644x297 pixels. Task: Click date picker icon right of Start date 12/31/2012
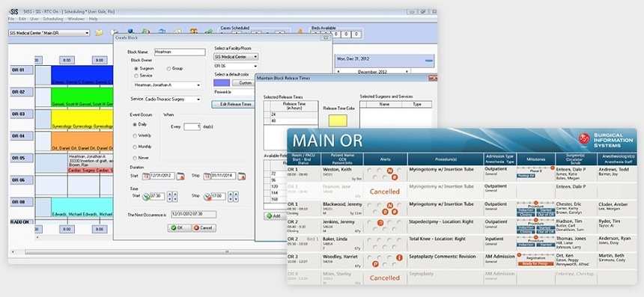[180, 177]
